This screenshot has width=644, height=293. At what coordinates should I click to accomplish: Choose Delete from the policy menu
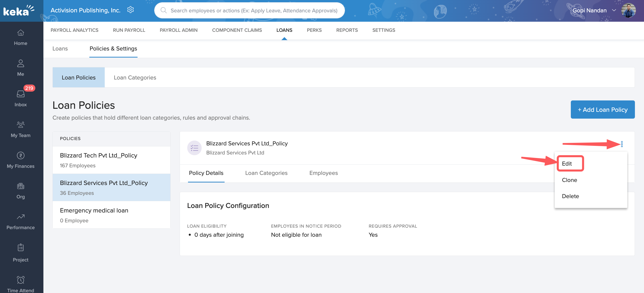[x=570, y=196]
